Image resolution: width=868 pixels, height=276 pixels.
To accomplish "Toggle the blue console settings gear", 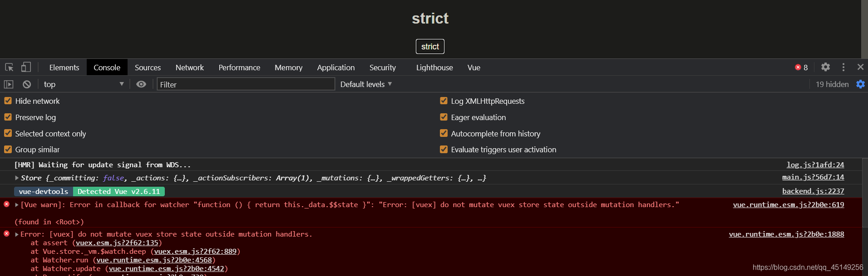I will [x=860, y=84].
